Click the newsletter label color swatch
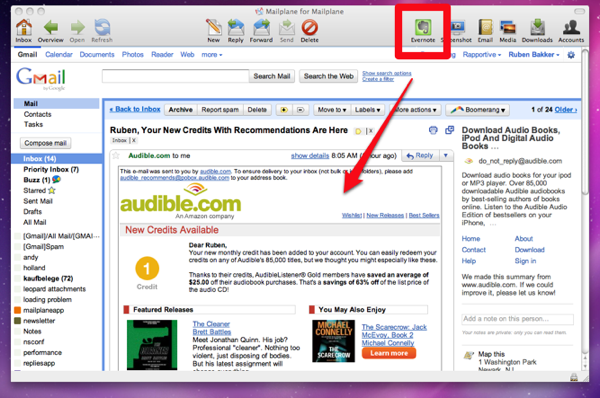600x398 pixels. click(18, 321)
